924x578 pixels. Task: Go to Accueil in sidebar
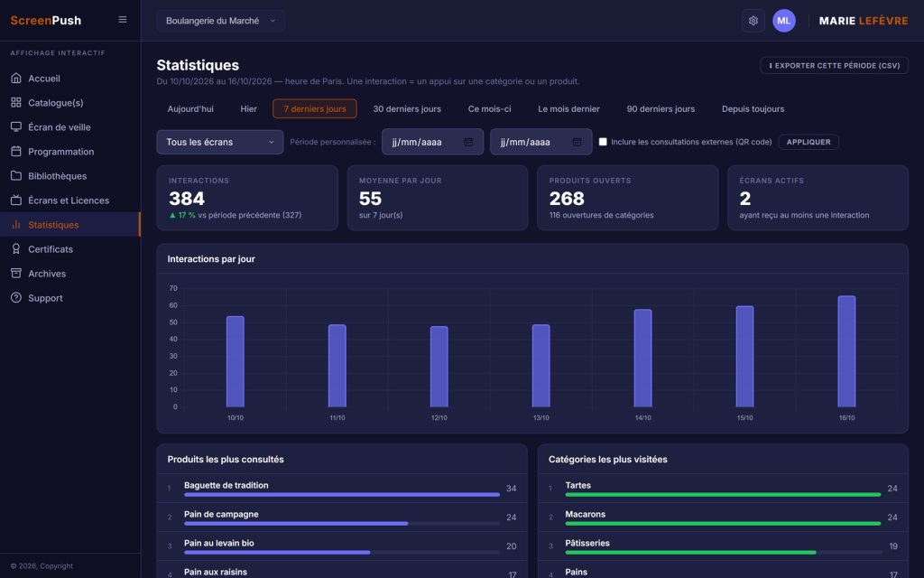70,78
